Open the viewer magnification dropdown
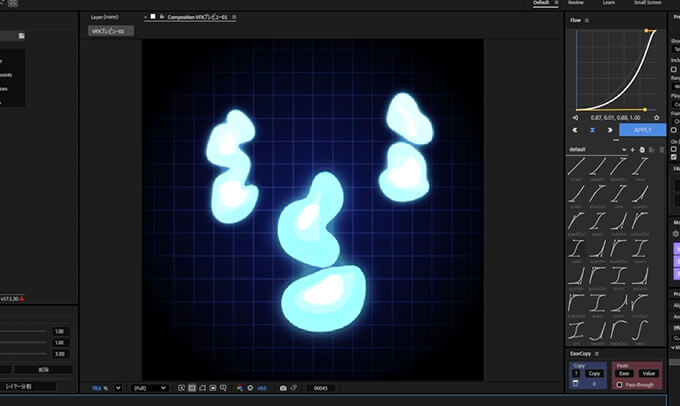 (x=117, y=387)
